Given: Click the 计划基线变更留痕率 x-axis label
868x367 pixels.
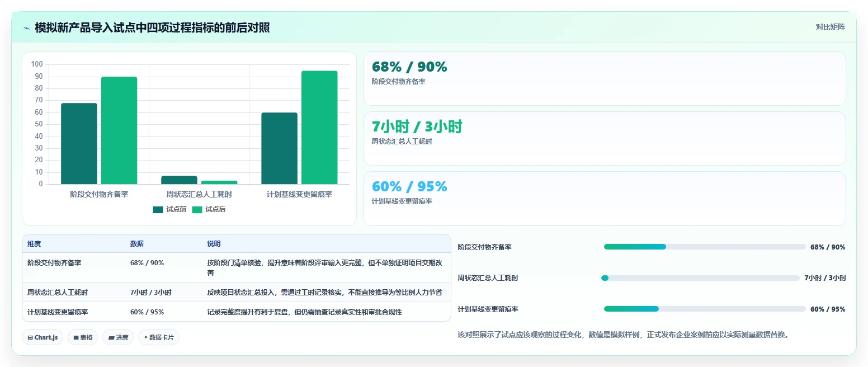Looking at the screenshot, I should click(299, 194).
